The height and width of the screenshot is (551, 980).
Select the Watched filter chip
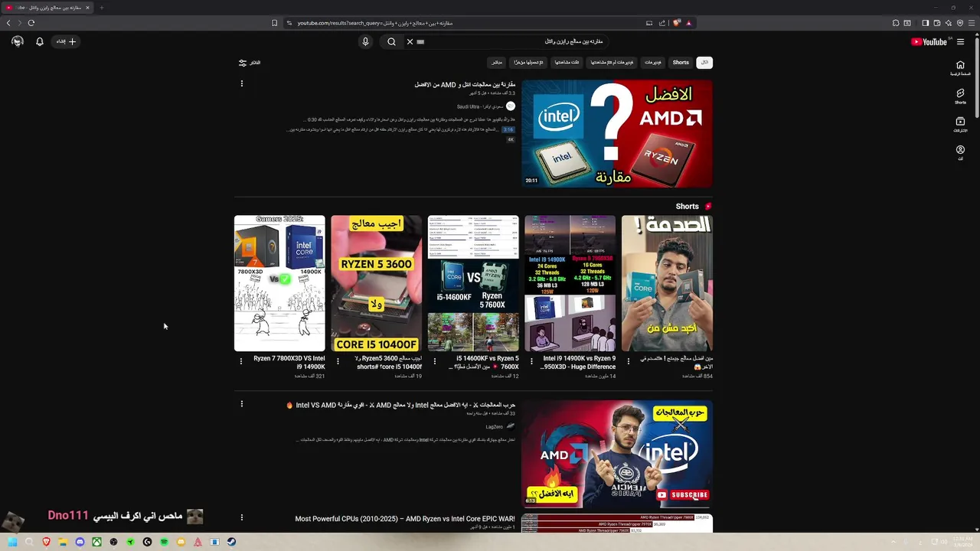point(566,63)
